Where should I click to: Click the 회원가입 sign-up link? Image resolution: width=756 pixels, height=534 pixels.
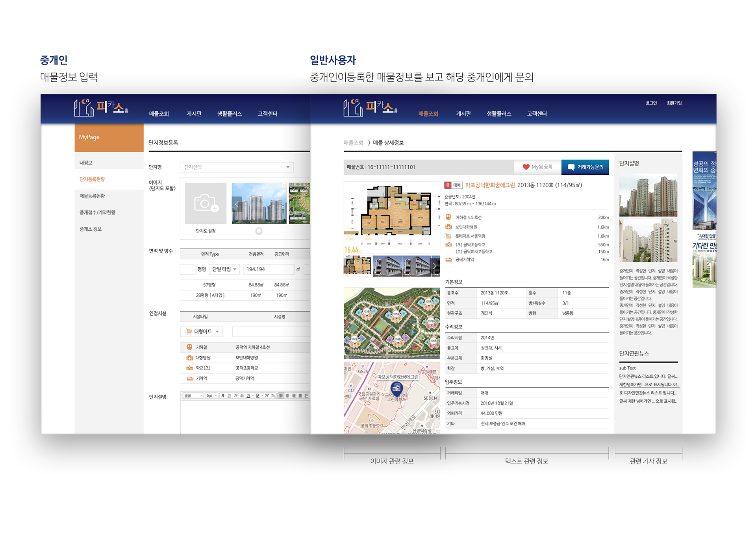tap(674, 103)
